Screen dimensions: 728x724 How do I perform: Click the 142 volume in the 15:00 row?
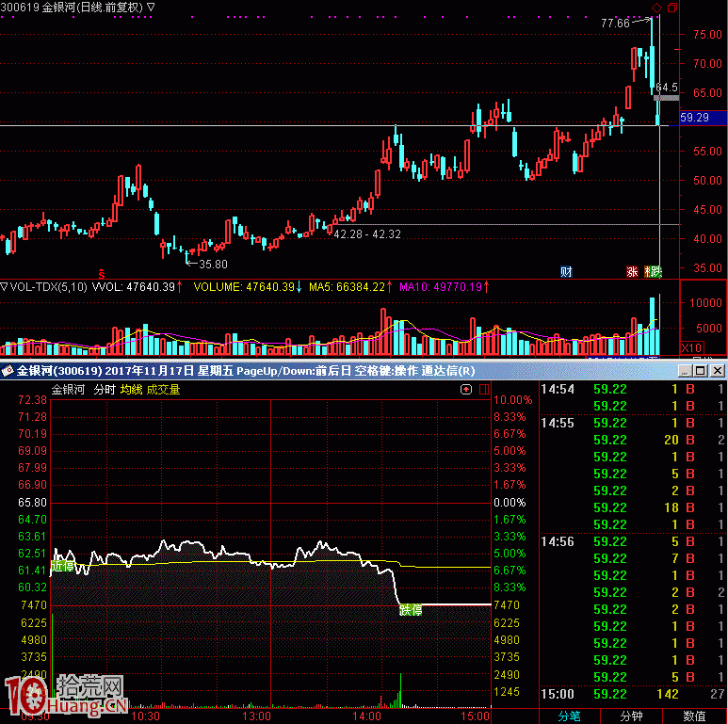pyautogui.click(x=668, y=694)
